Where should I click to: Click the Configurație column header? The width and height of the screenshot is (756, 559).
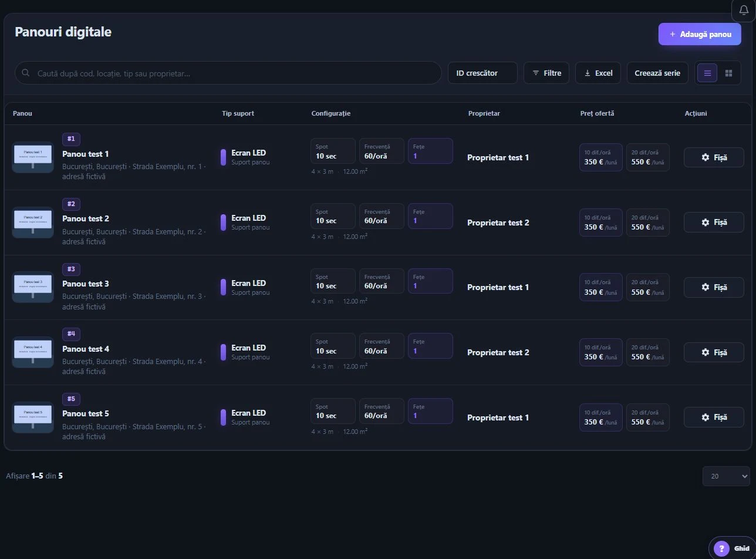pyautogui.click(x=331, y=113)
